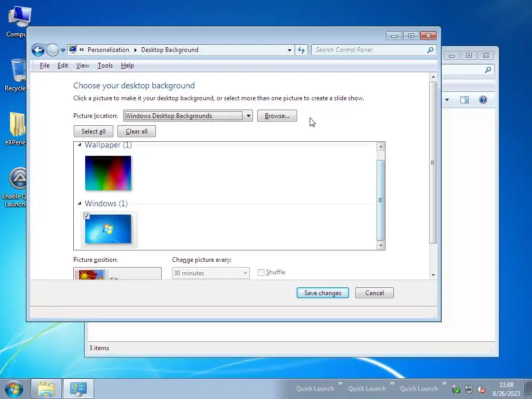Screen dimensions: 532x399
Task: Click the search magnifier in Control Panel
Action: (430, 50)
